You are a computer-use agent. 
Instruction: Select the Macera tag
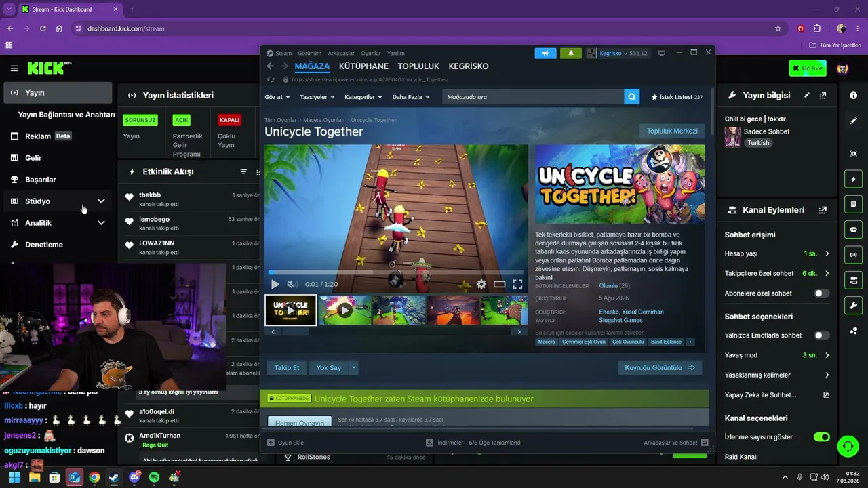(547, 342)
